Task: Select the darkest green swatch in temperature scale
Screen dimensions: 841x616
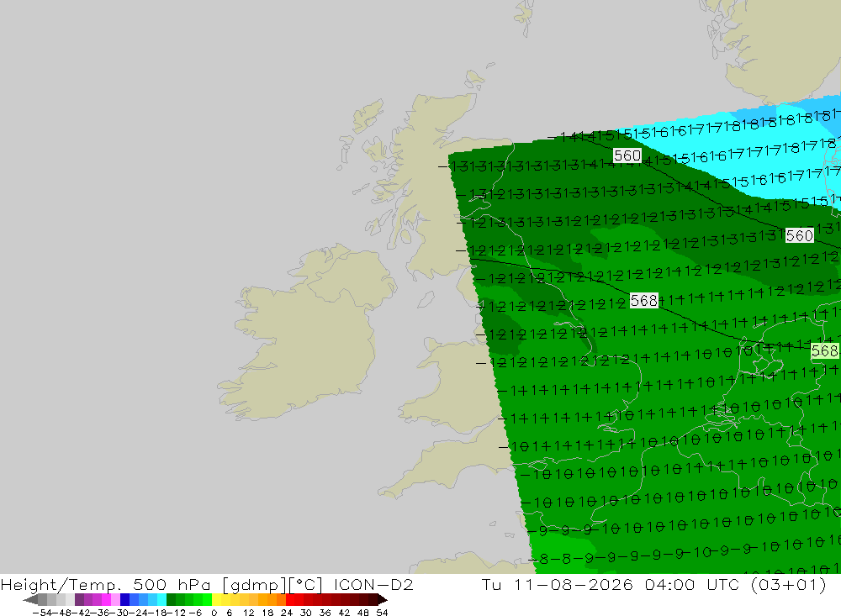Action: (x=171, y=599)
